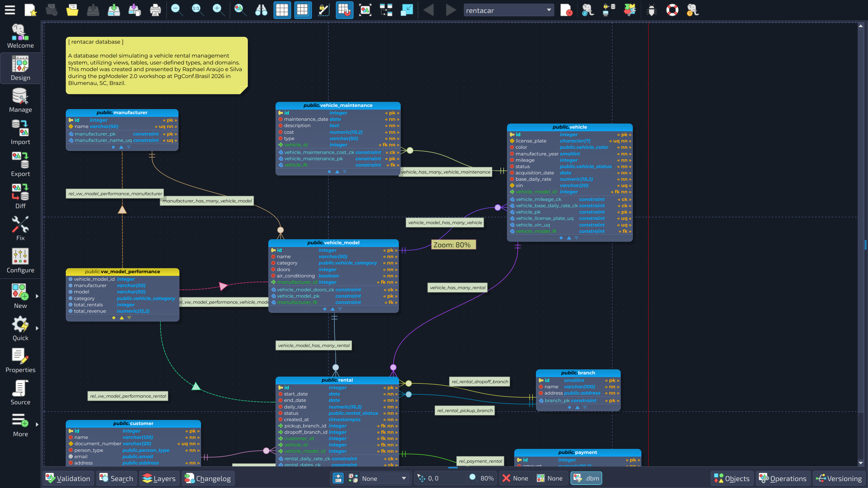This screenshot has height=488, width=868.
Task: Expand the More actions submenu arrow
Action: pos(37,425)
